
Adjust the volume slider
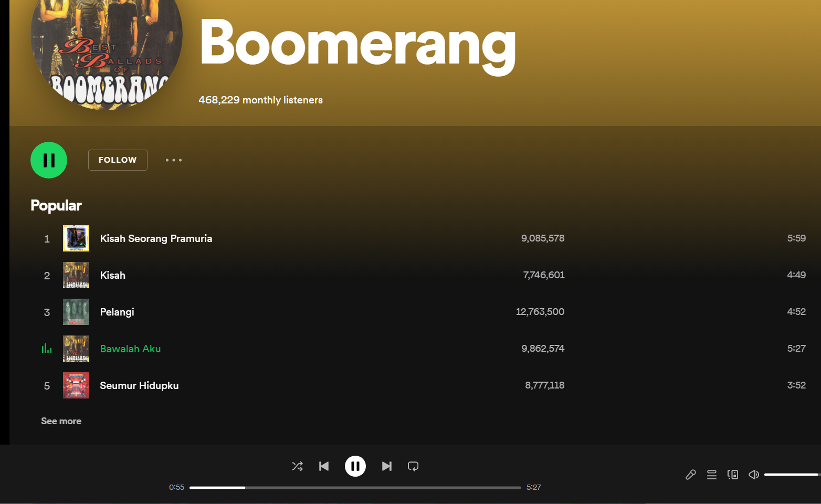pos(793,475)
